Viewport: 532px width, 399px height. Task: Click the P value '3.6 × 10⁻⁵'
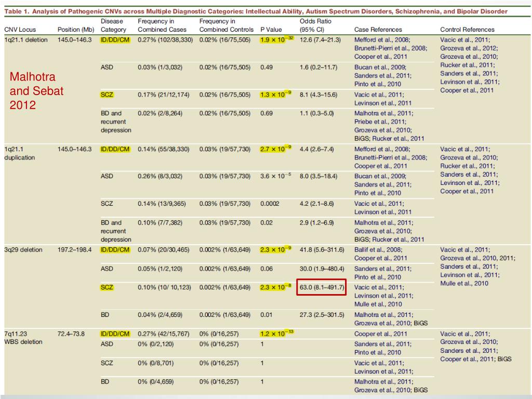tap(275, 176)
